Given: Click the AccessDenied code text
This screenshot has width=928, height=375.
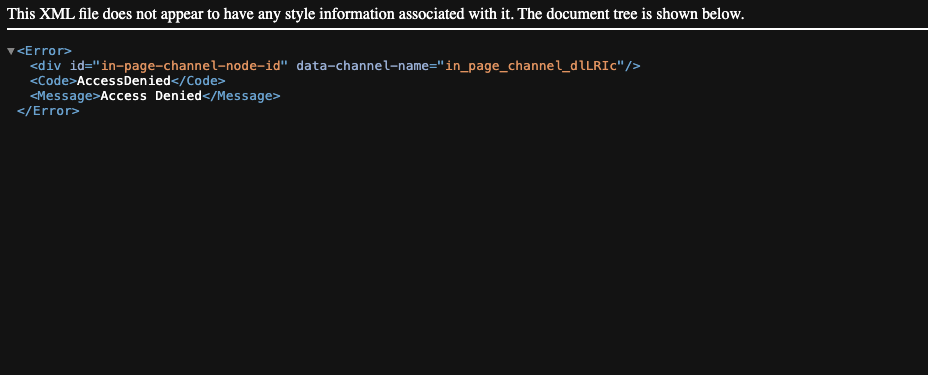Looking at the screenshot, I should click(x=124, y=80).
